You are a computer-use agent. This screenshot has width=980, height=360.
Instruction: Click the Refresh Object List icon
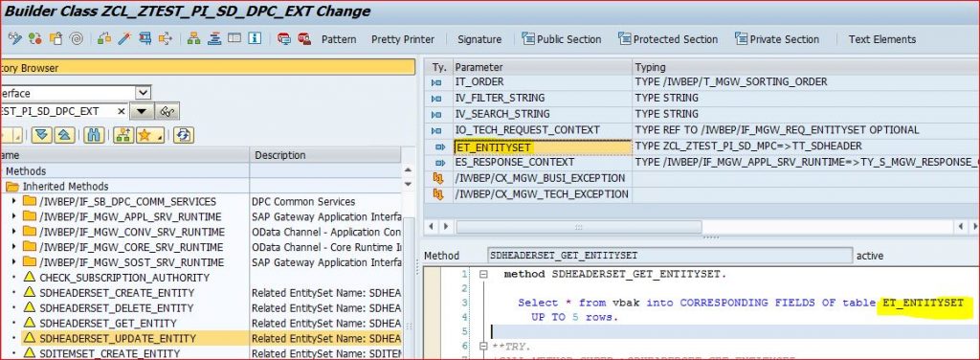(x=184, y=134)
